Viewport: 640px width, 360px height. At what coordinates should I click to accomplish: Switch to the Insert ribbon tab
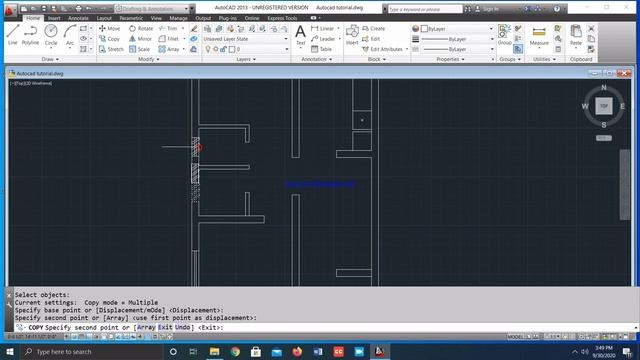[54, 18]
